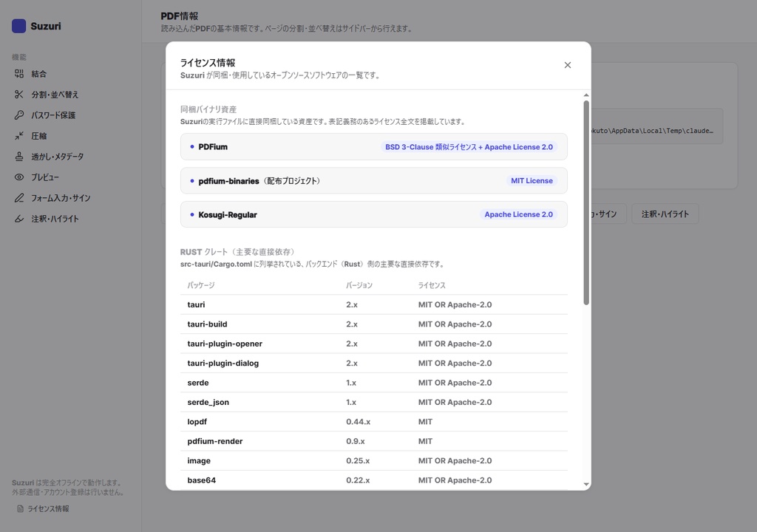
Task: Click the stamp icon for 透かし・メタデータ
Action: pyautogui.click(x=18, y=157)
